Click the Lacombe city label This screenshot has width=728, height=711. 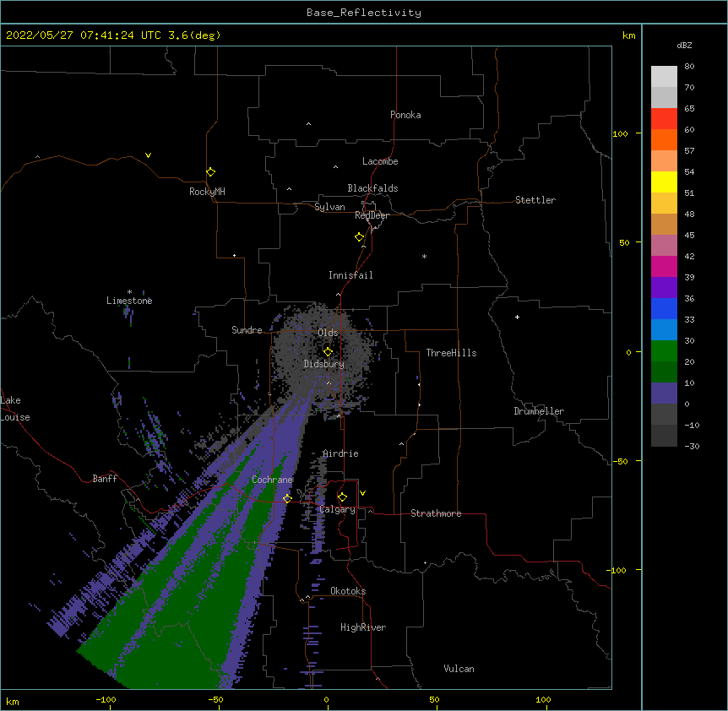(x=380, y=161)
